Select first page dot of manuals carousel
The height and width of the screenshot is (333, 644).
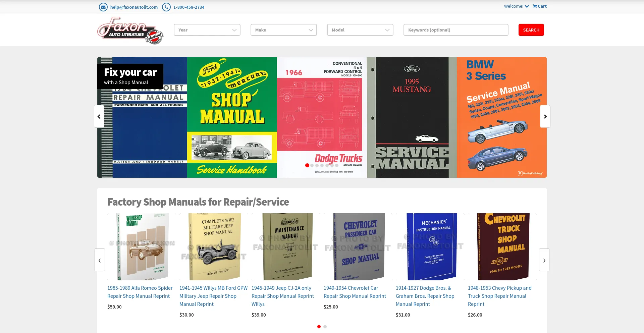point(319,327)
